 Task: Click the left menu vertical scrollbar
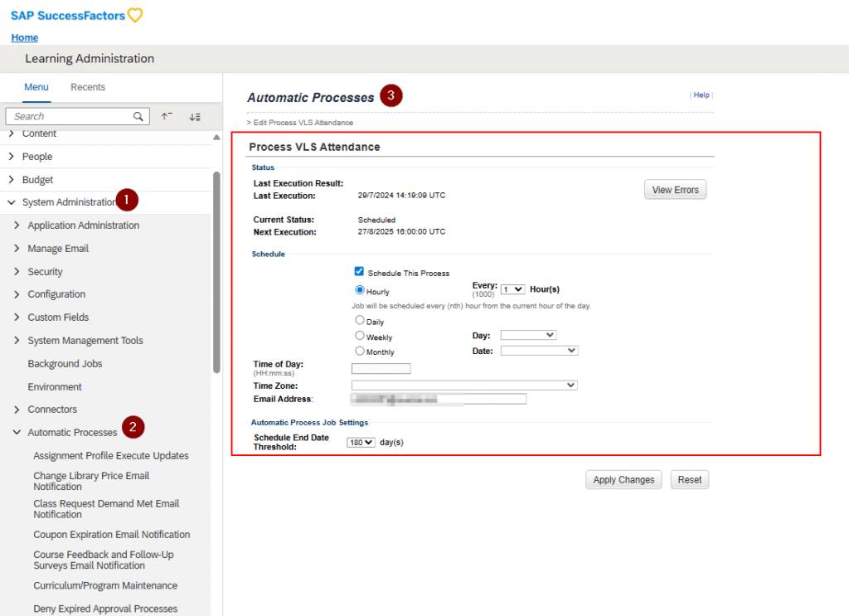coord(216,272)
